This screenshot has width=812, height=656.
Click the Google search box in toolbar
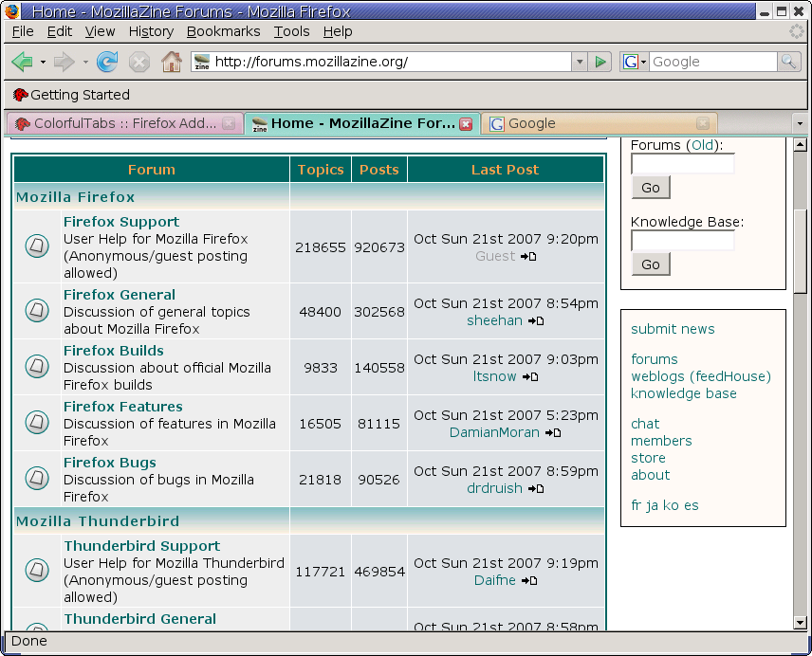pyautogui.click(x=713, y=62)
